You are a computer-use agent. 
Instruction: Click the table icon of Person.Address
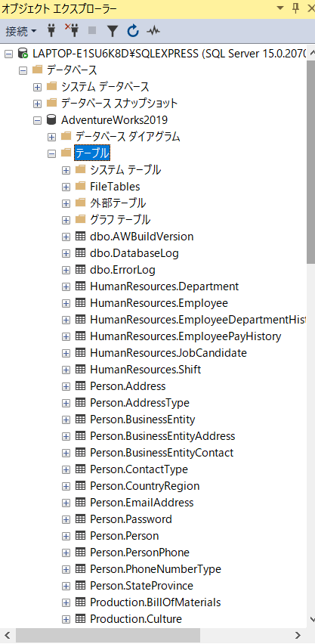point(81,386)
